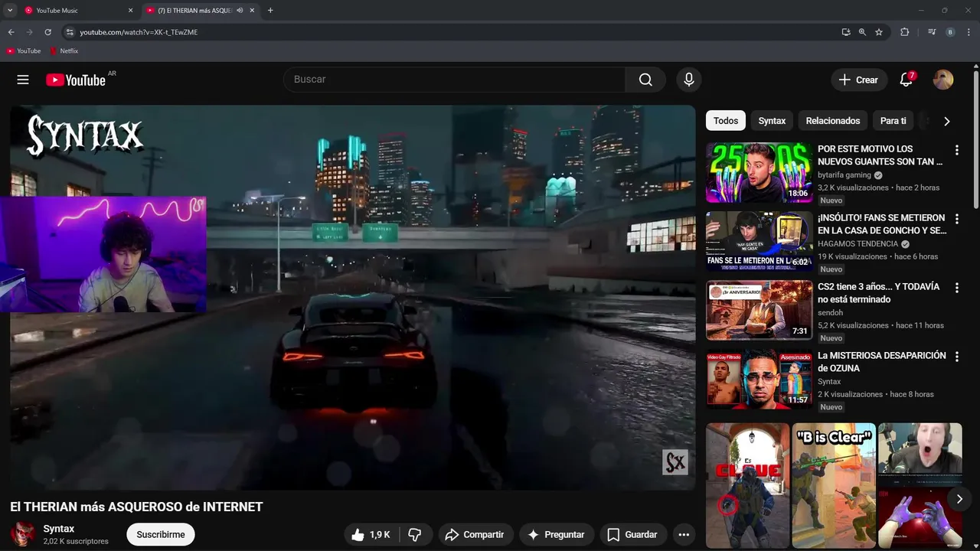Mute tab via speaker icon on video tab

tap(240, 11)
